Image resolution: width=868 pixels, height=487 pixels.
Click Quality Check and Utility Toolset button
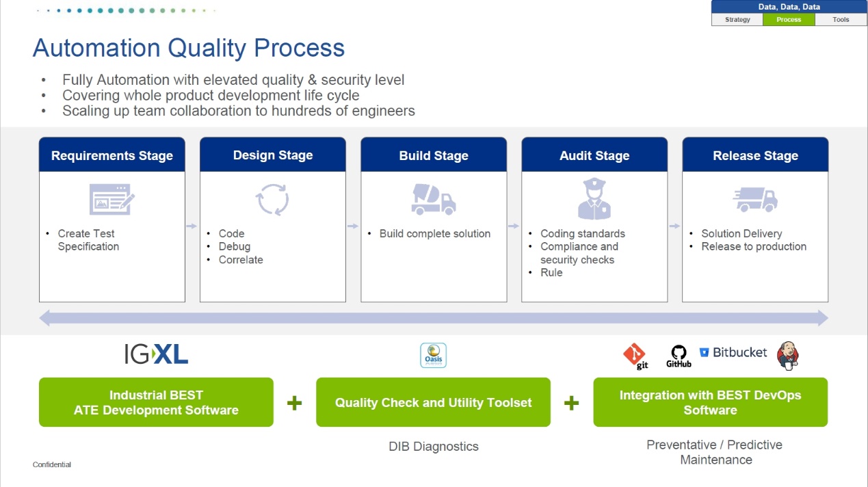click(433, 402)
